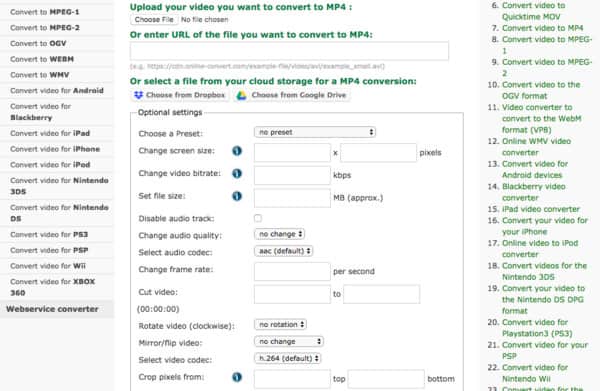The image size is (600, 391).
Task: Open info icon beside Change video bitrate
Action: [237, 173]
